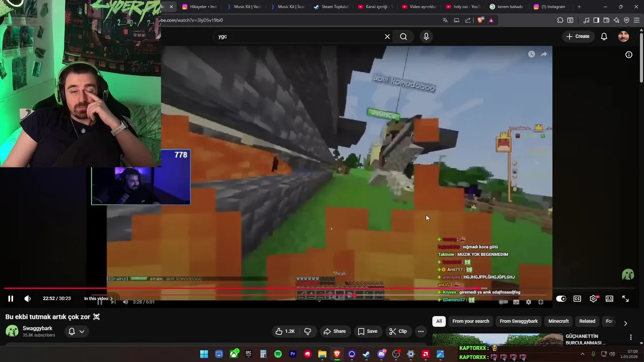Toggle the autoplay switch in player
This screenshot has height=362, width=644.
(x=561, y=299)
